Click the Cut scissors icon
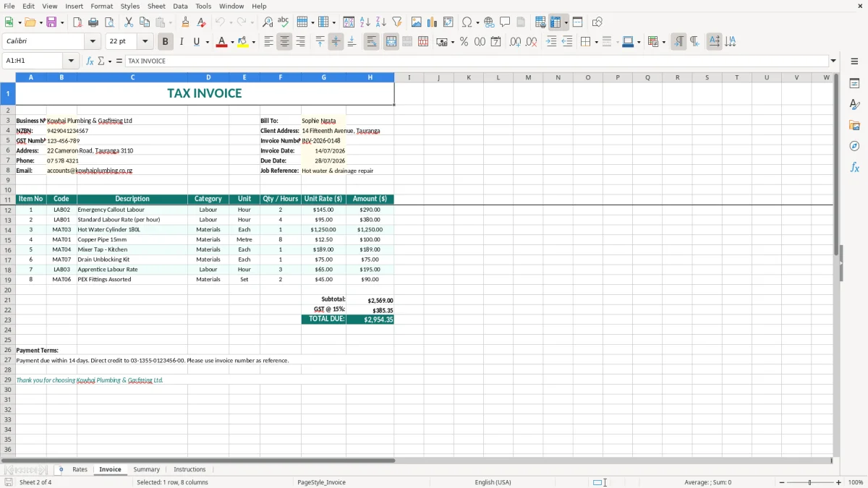This screenshot has width=868, height=488. (129, 22)
